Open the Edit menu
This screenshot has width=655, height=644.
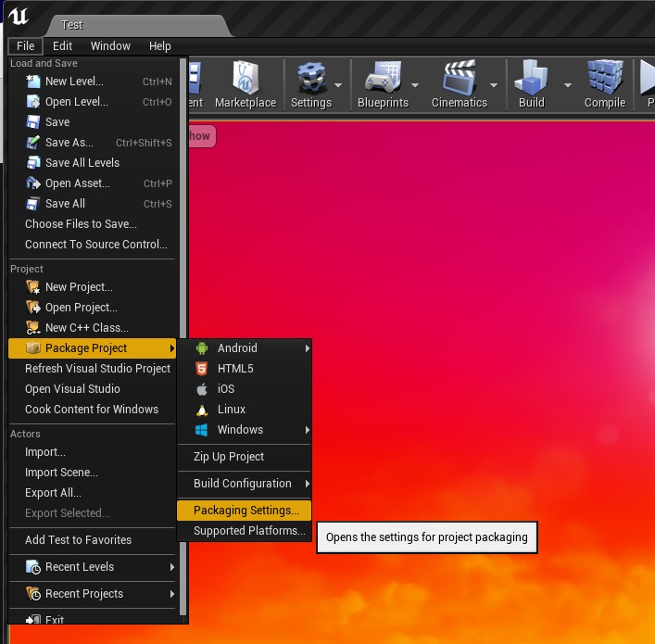pos(62,46)
